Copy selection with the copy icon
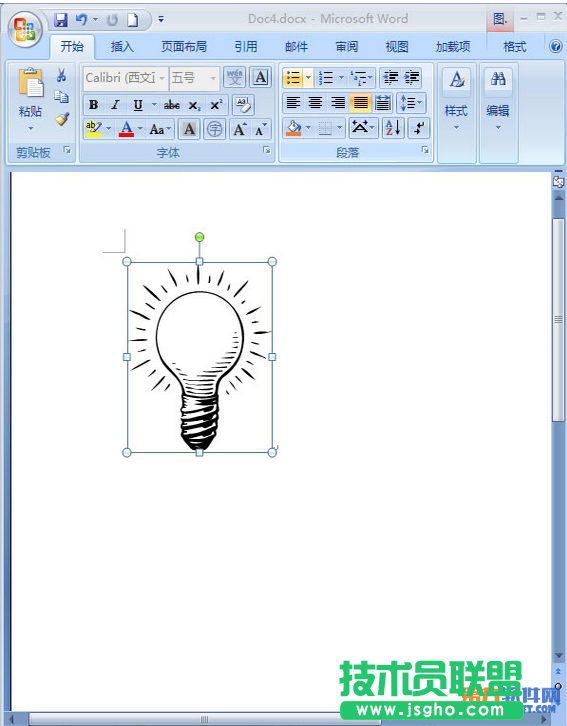The width and height of the screenshot is (567, 726). (61, 97)
